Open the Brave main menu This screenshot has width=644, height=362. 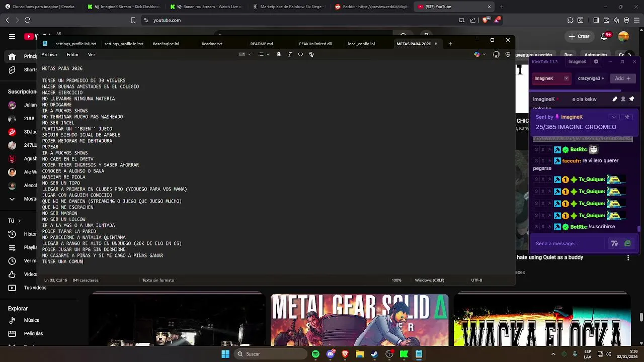click(x=636, y=20)
